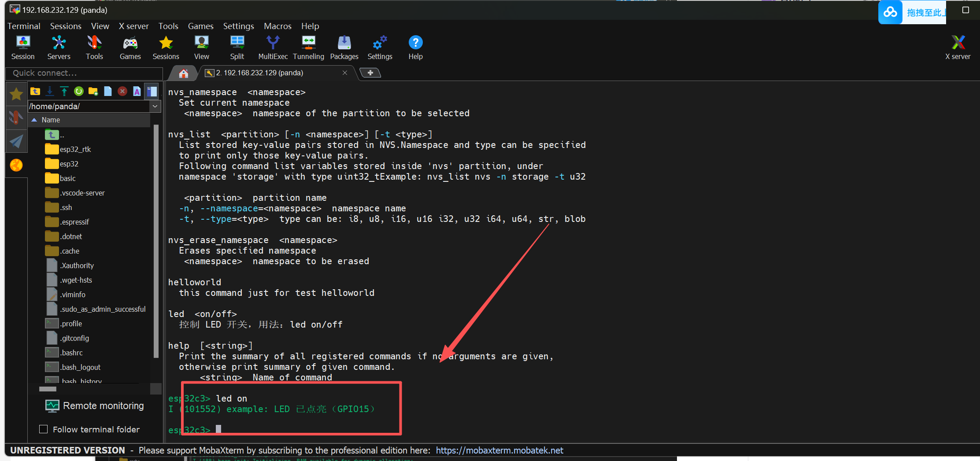
Task: Open the Servers toolbar icon
Action: pyautogui.click(x=59, y=48)
